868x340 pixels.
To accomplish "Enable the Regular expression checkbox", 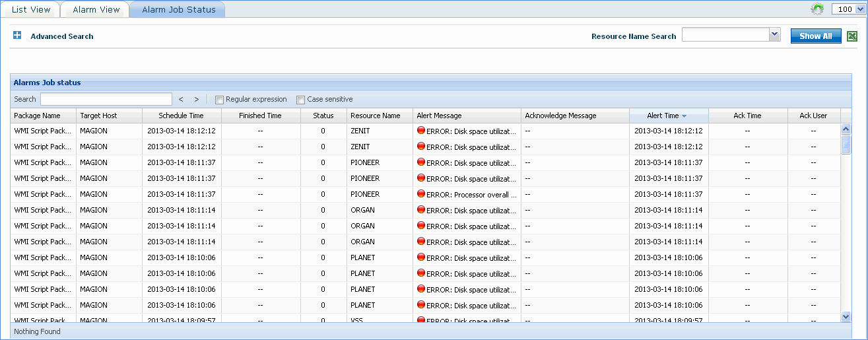I will tap(220, 100).
